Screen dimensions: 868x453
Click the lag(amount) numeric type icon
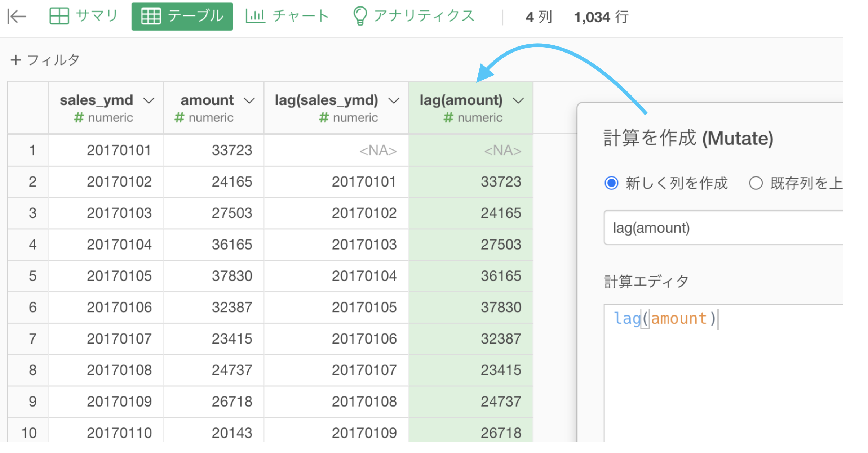(448, 118)
